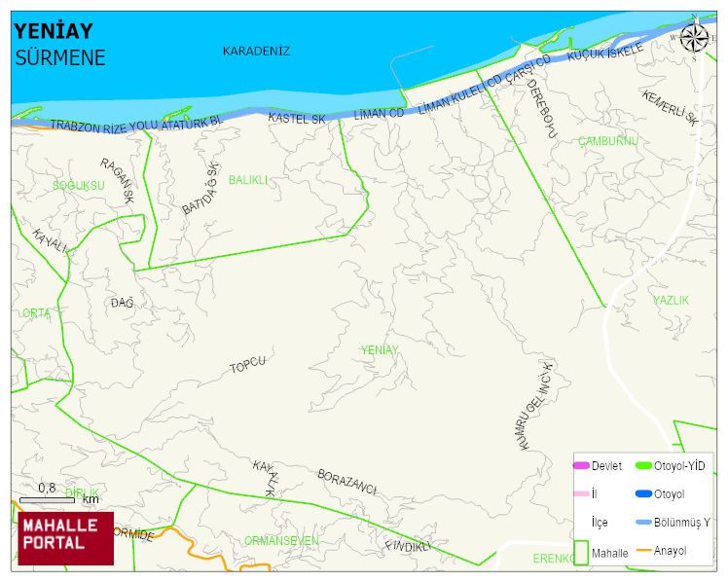Click the Devlet legend label
This screenshot has height=582, width=728.
(x=606, y=466)
